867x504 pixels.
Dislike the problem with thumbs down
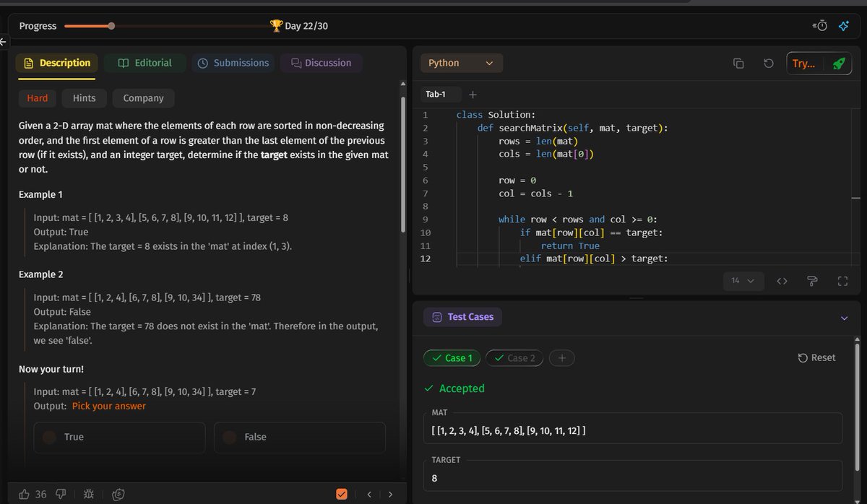61,494
